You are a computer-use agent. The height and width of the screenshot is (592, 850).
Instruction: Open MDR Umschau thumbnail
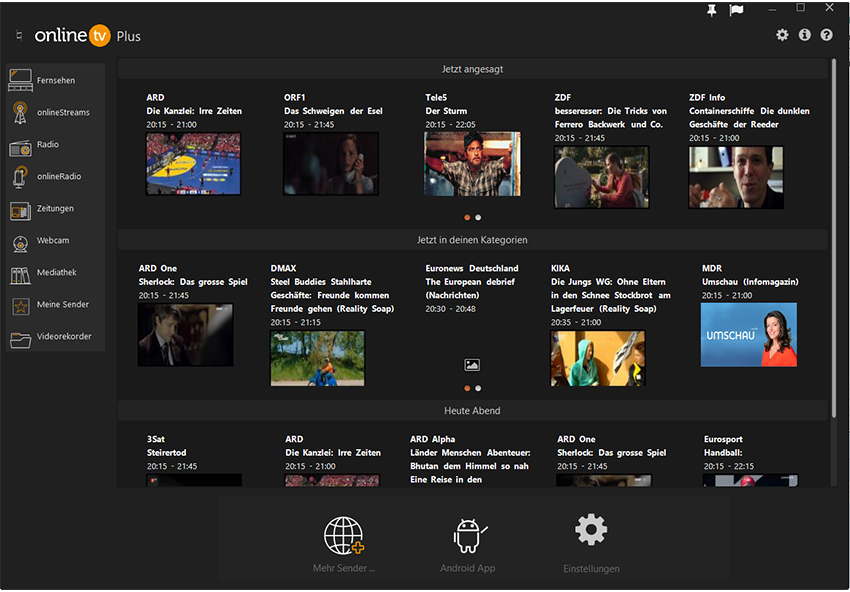749,334
